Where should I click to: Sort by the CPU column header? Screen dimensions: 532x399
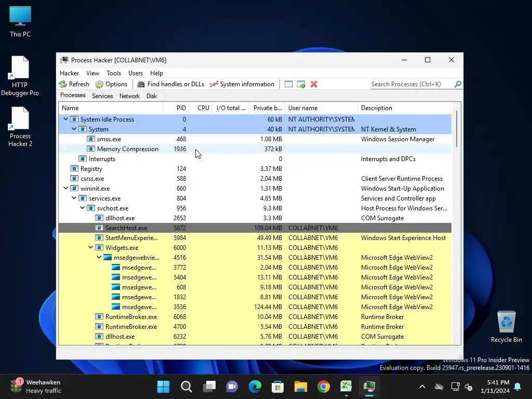201,108
